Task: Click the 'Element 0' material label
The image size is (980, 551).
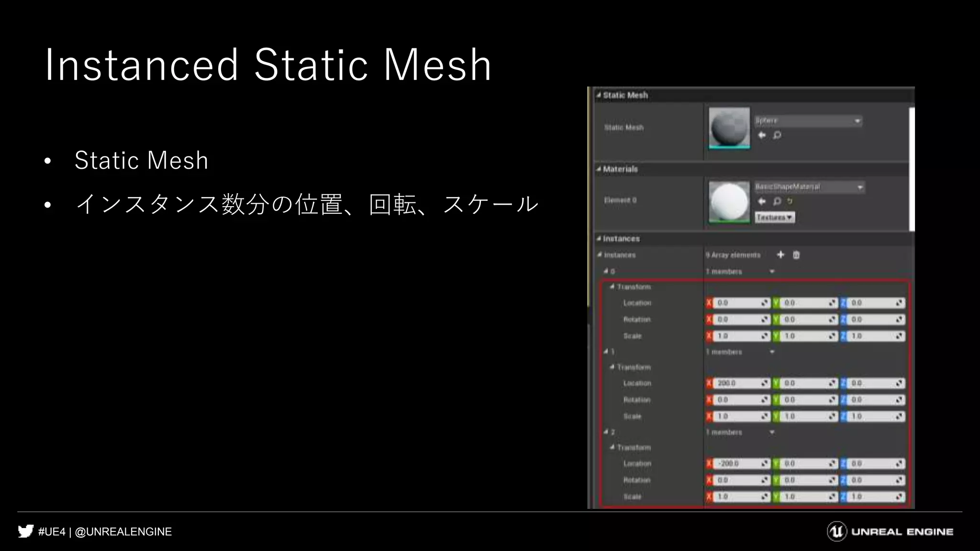Action: [620, 200]
